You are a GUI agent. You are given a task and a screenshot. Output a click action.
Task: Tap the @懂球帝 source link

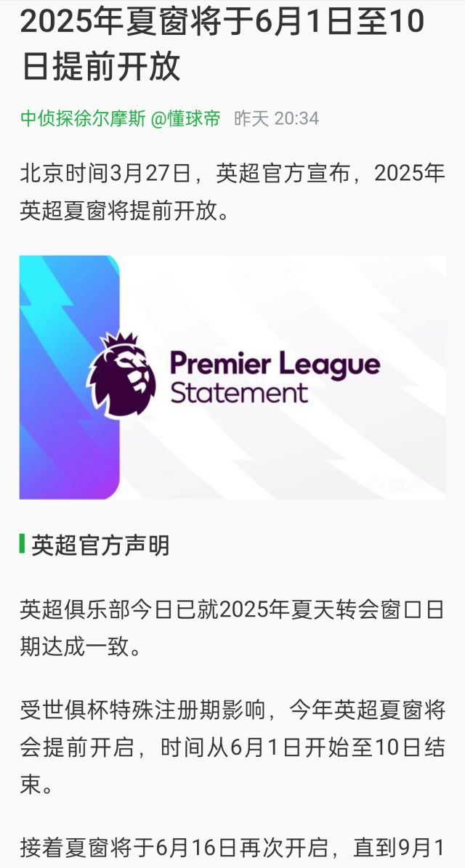coord(187,118)
